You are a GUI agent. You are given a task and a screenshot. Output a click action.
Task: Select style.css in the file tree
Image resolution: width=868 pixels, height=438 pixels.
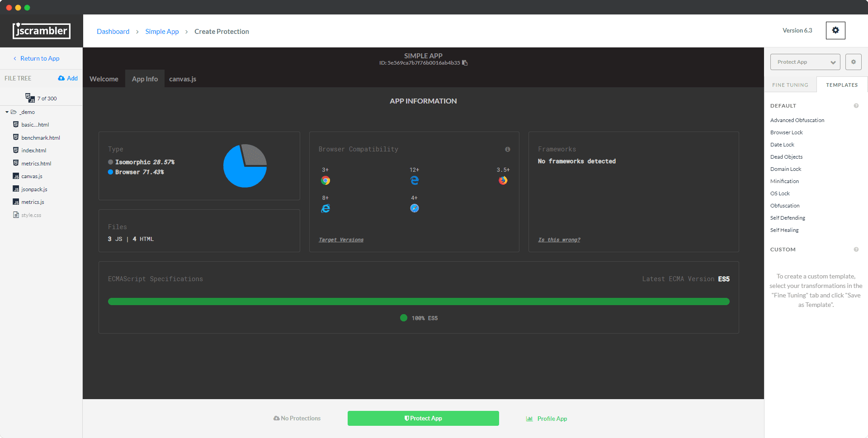click(x=31, y=215)
